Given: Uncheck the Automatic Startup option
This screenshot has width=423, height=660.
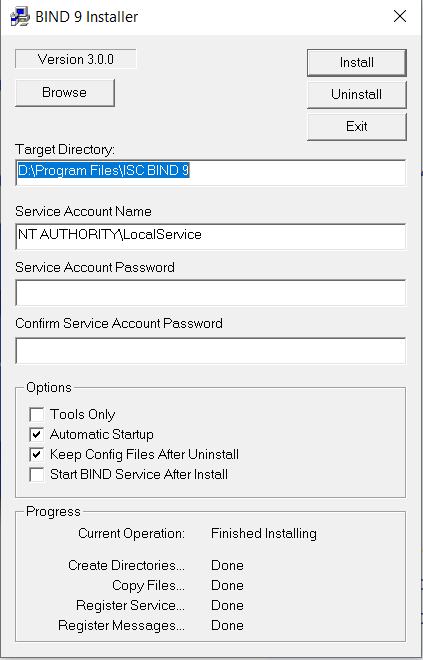Looking at the screenshot, I should click(37, 435).
